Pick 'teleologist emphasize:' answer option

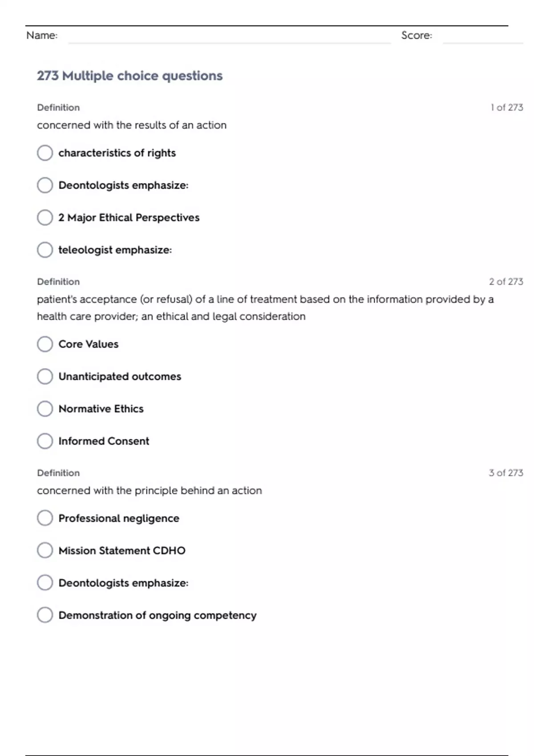[x=45, y=250]
